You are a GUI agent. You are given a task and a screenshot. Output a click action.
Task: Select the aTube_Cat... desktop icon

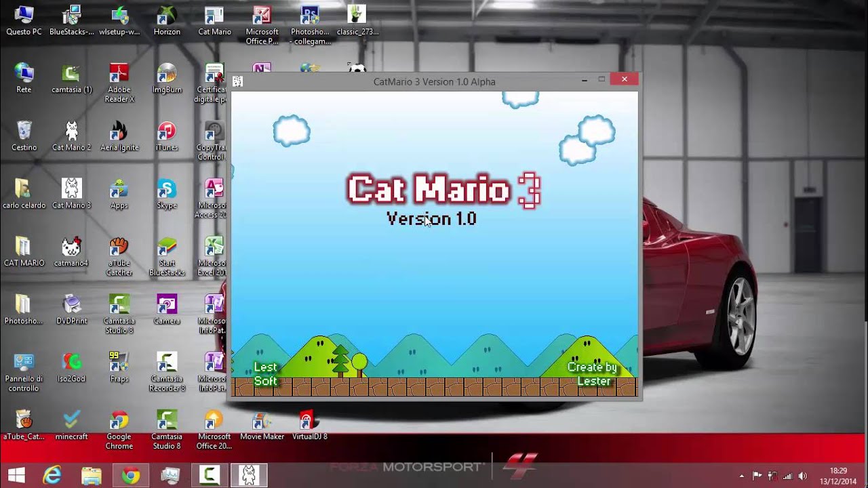tap(24, 425)
